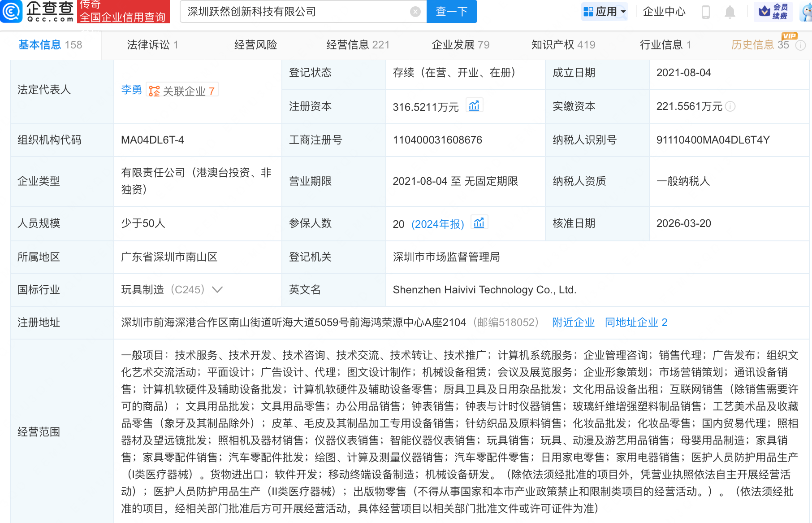Clear the search box text
Viewport: 812px width, 523px height.
415,12
